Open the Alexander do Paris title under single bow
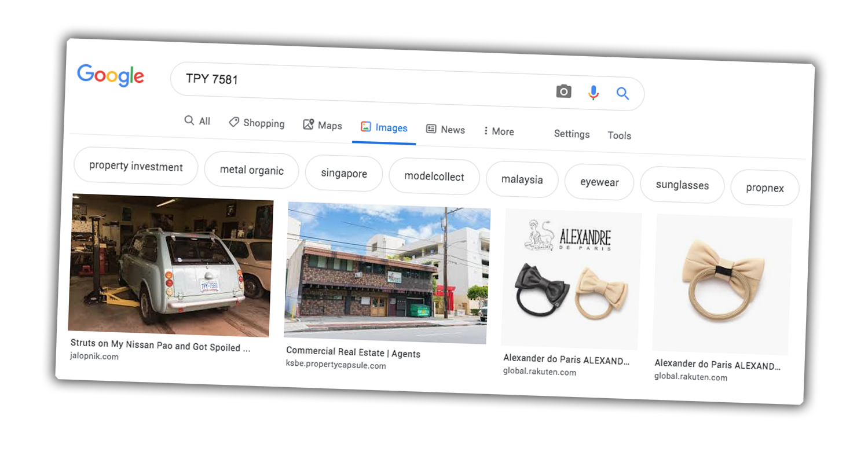 (x=717, y=365)
